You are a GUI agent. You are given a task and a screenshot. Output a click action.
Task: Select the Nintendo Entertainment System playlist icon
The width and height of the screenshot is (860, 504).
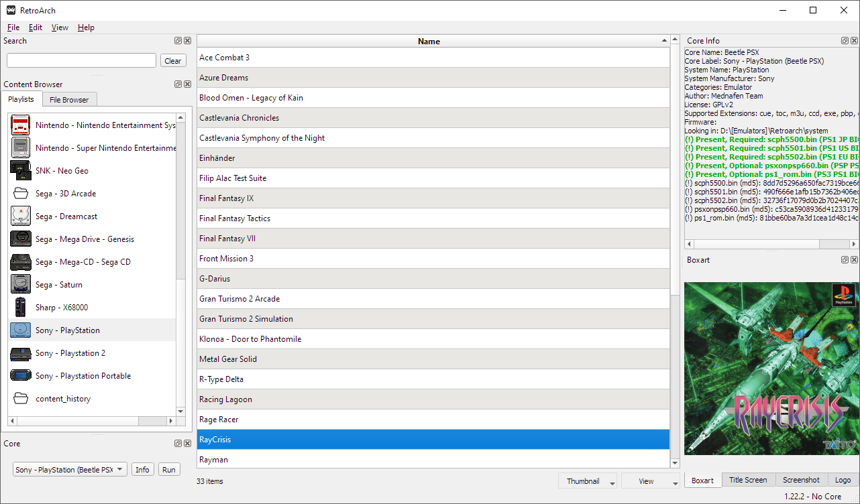[21, 125]
